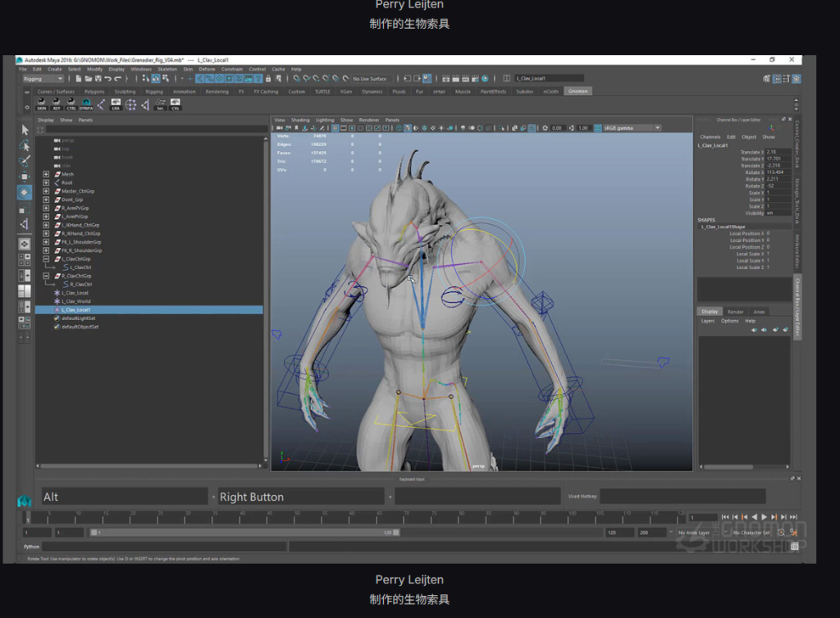Screen dimensions: 840x618
Task: Toggle the viewport gamma color management button
Action: pyautogui.click(x=598, y=128)
